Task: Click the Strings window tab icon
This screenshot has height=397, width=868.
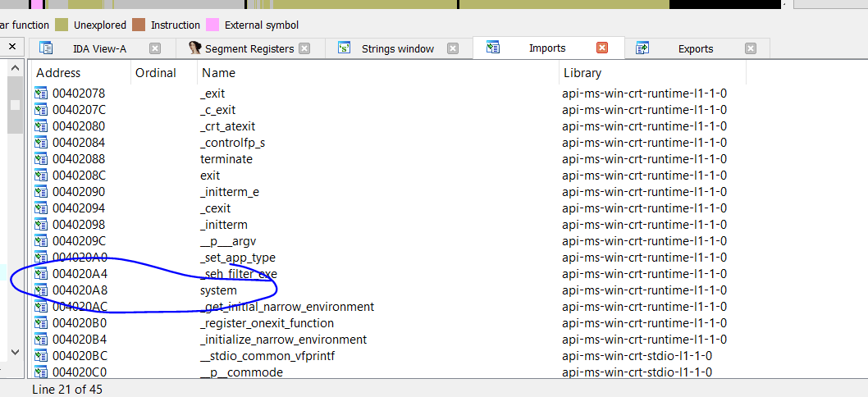Action: coord(345,48)
